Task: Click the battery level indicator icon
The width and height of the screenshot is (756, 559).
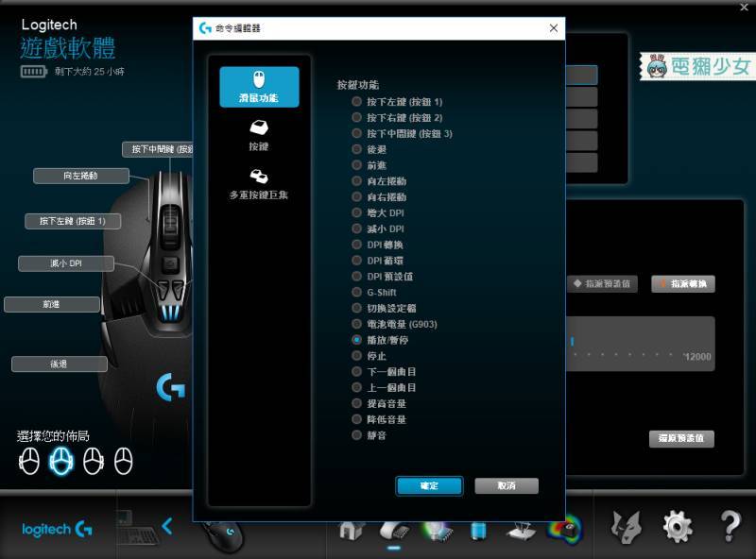Action: point(34,72)
